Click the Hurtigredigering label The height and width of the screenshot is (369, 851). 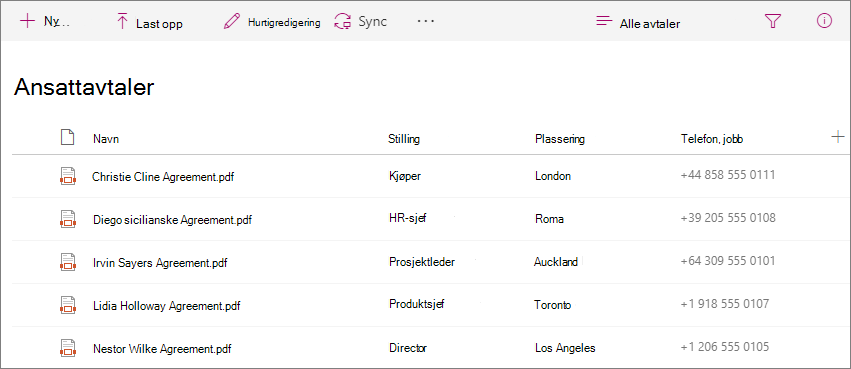[284, 23]
